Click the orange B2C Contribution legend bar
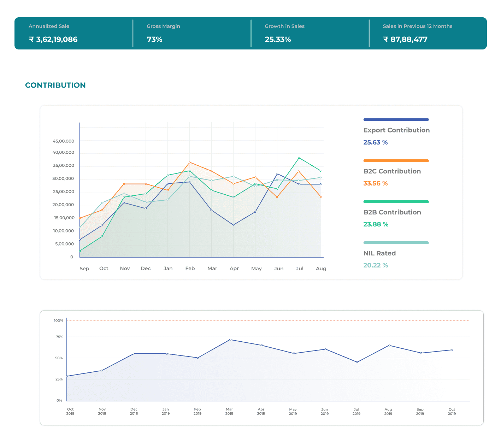This screenshot has width=501, height=448. tap(396, 161)
